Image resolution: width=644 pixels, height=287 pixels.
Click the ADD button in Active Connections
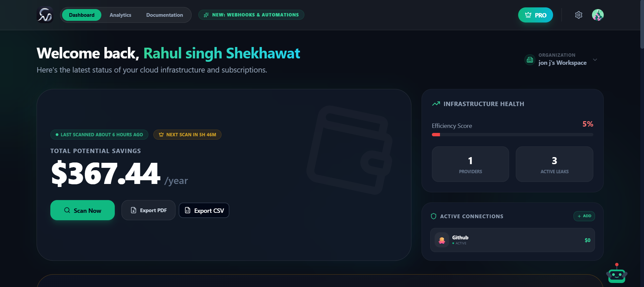584,216
